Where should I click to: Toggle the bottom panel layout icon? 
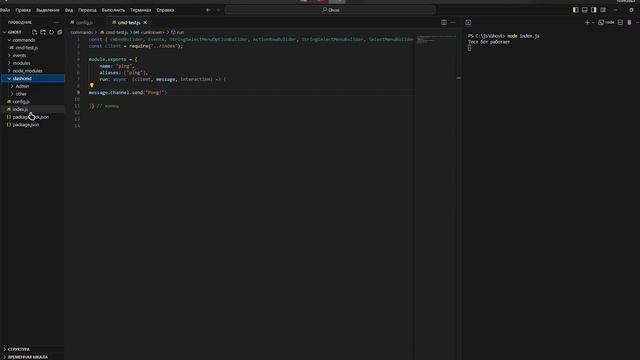pyautogui.click(x=584, y=10)
